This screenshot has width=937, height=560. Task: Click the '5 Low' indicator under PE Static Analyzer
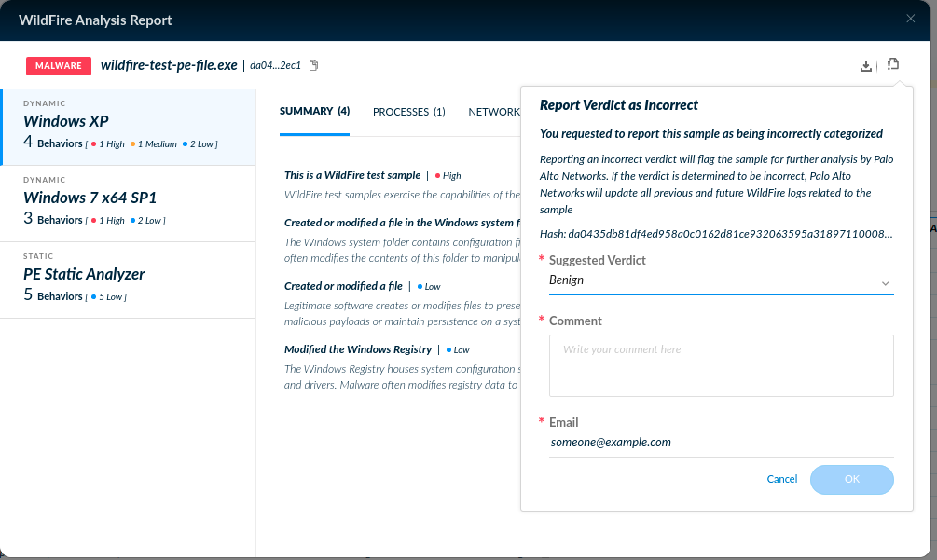pyautogui.click(x=106, y=296)
